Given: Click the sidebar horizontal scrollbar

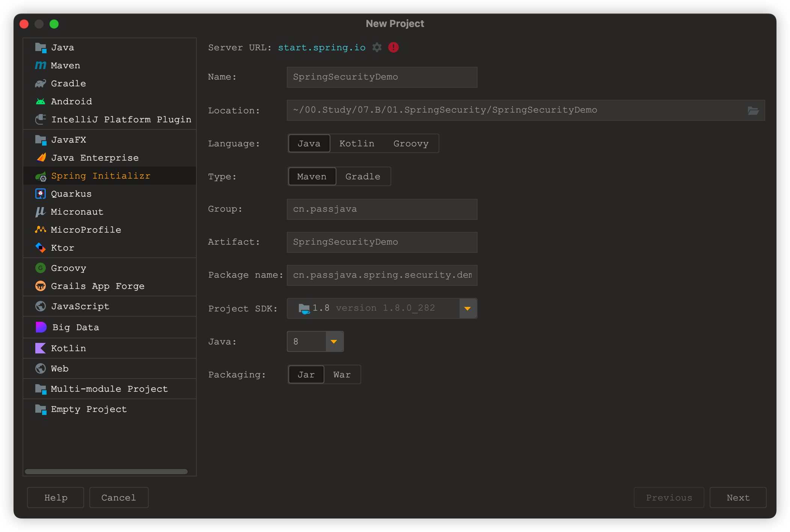Looking at the screenshot, I should point(106,472).
